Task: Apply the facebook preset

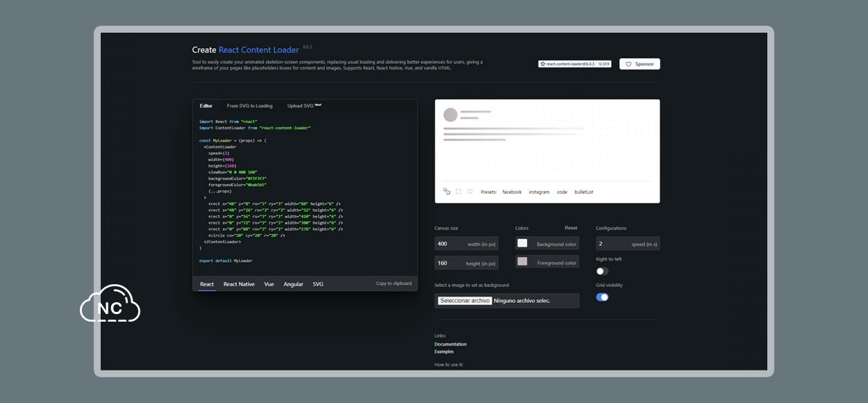Action: [x=512, y=192]
